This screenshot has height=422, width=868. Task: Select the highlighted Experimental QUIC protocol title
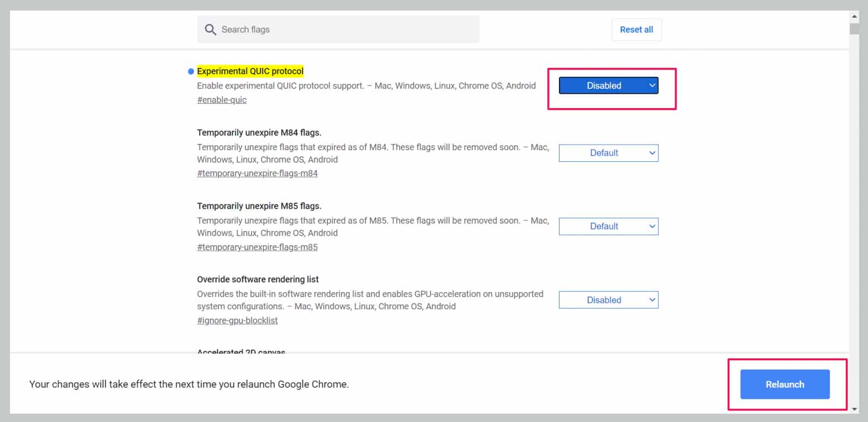click(250, 71)
